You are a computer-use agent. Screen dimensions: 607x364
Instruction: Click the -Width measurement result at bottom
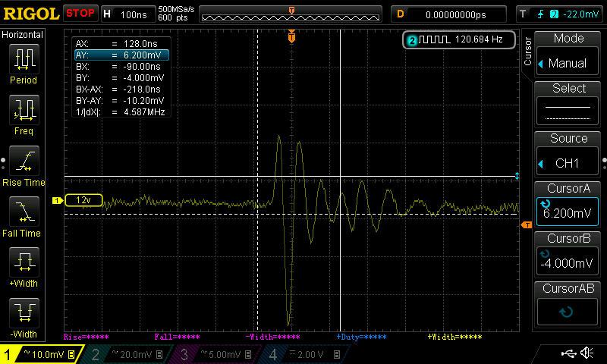point(273,337)
